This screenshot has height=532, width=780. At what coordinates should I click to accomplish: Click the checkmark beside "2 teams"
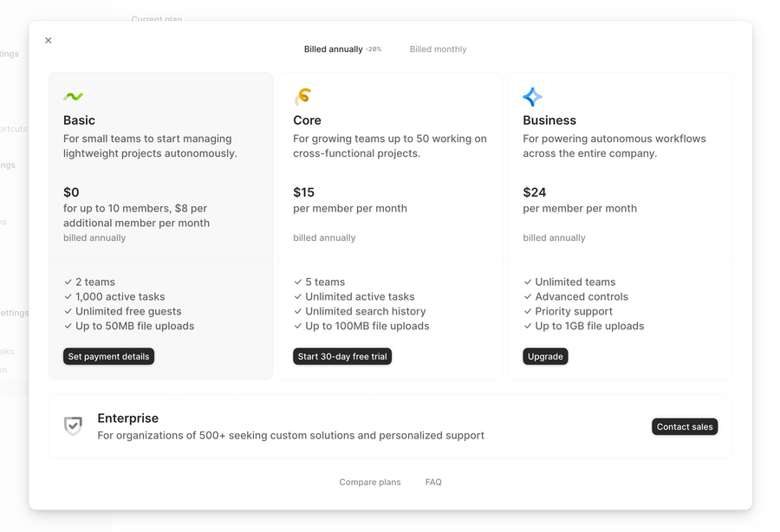point(68,282)
